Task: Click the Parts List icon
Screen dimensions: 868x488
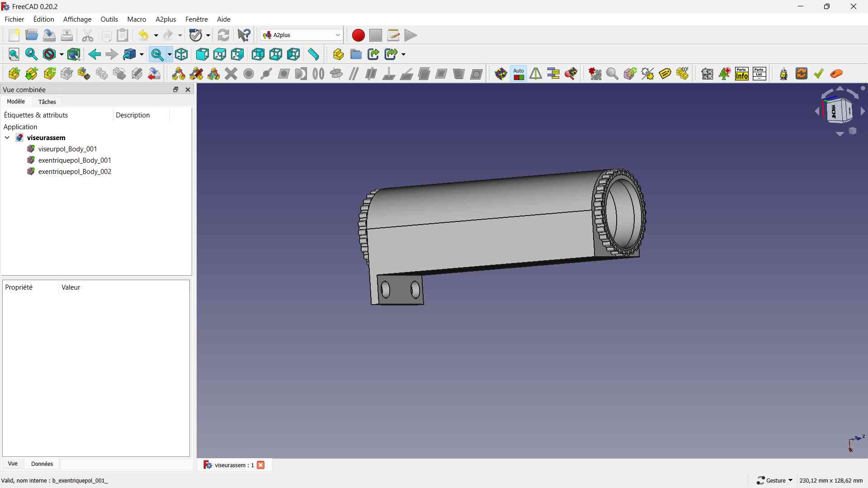Action: (759, 74)
